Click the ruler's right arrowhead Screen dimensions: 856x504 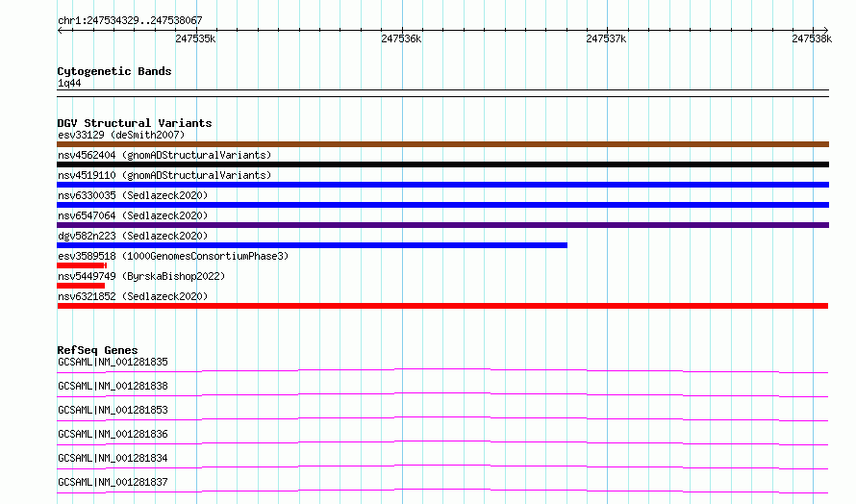(x=825, y=30)
